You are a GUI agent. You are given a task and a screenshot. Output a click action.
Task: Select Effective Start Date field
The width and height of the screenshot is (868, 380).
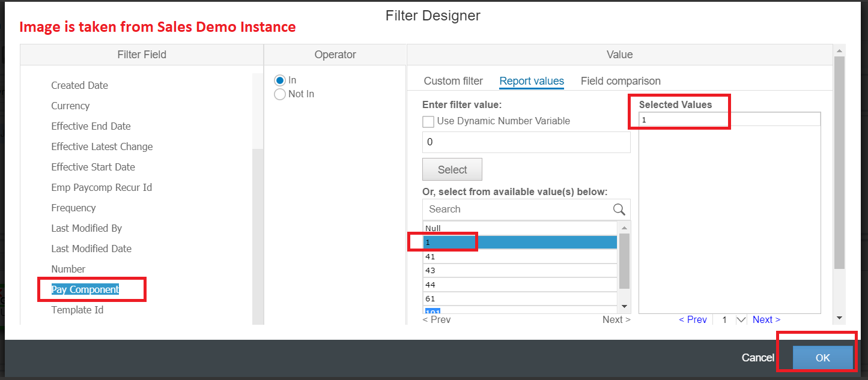point(93,167)
